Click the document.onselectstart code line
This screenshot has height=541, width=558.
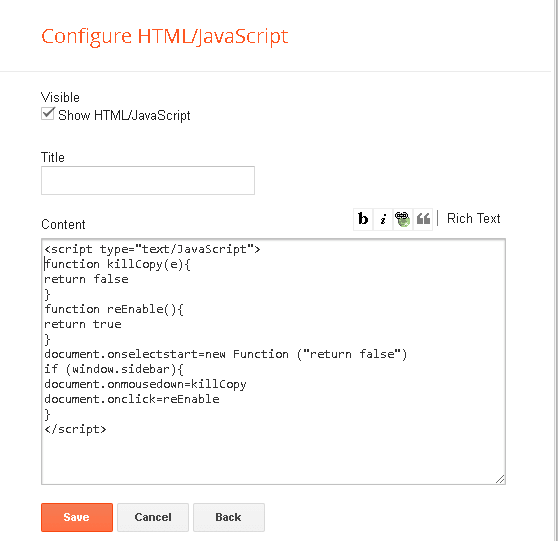pos(226,354)
